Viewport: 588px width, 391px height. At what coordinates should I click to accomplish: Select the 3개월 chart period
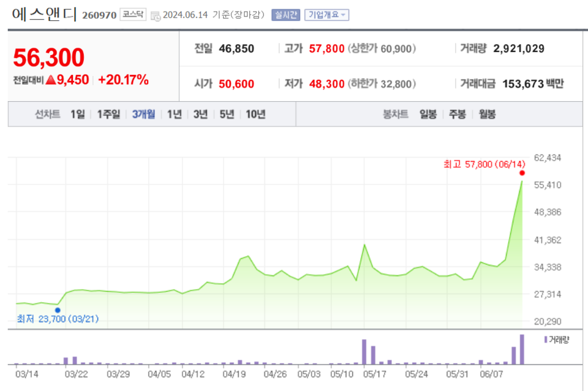tap(143, 115)
